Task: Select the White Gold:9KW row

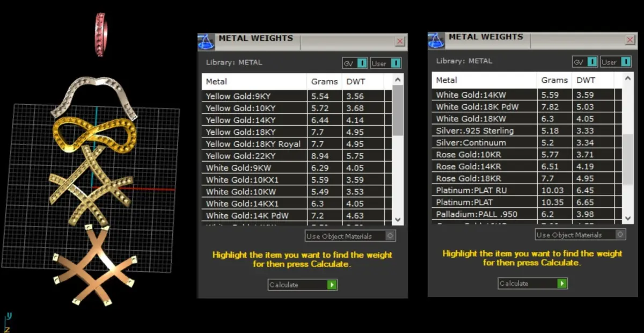Action: coord(297,168)
